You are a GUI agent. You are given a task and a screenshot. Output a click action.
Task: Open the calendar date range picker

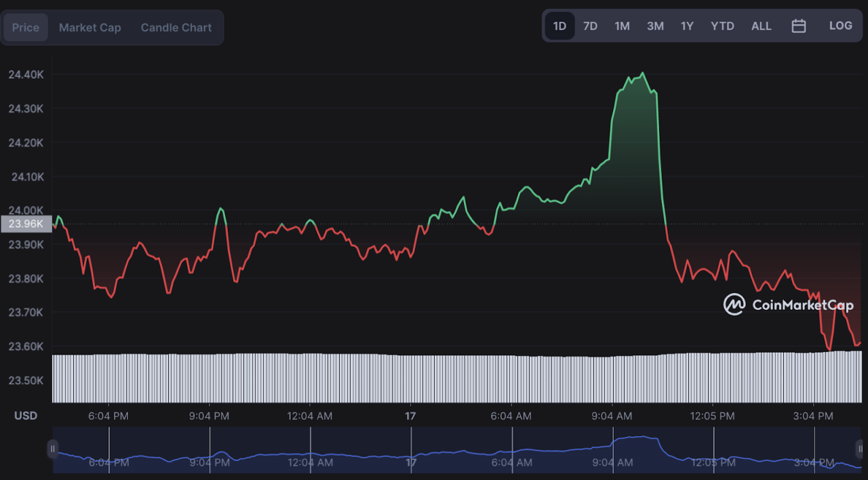click(799, 26)
